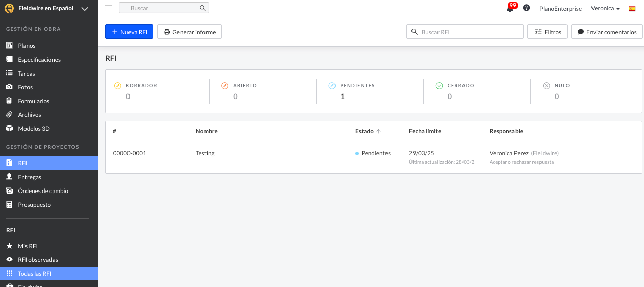644x287 pixels.
Task: Open the Filtros slider options
Action: coord(547,32)
